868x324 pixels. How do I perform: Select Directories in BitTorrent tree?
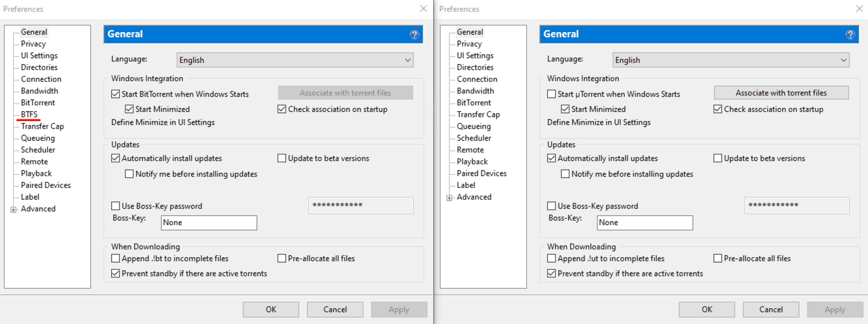point(39,67)
